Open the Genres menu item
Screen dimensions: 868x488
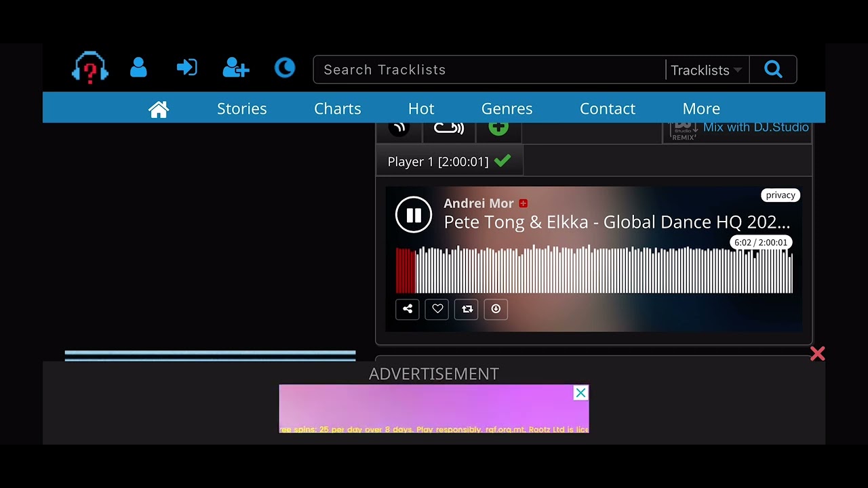[x=507, y=108]
